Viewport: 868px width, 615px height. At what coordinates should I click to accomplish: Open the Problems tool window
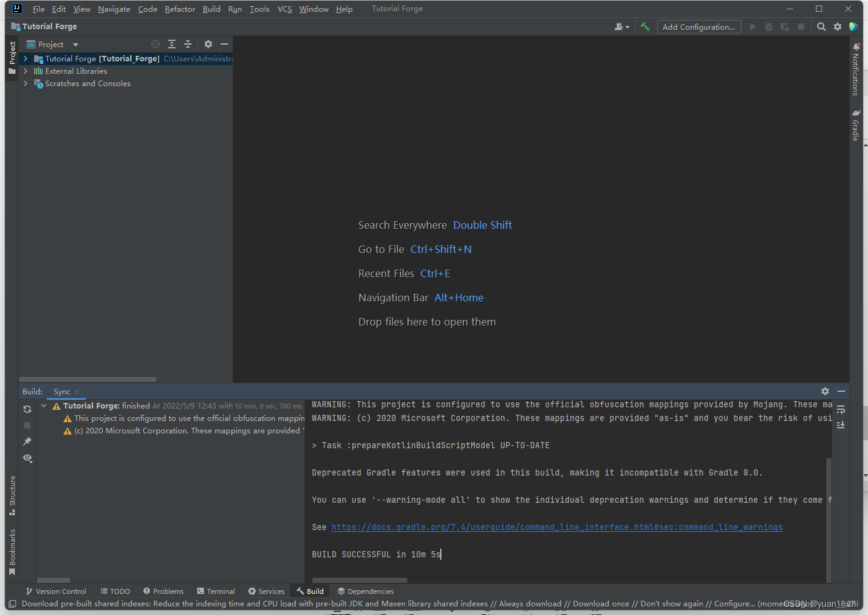pyautogui.click(x=163, y=591)
